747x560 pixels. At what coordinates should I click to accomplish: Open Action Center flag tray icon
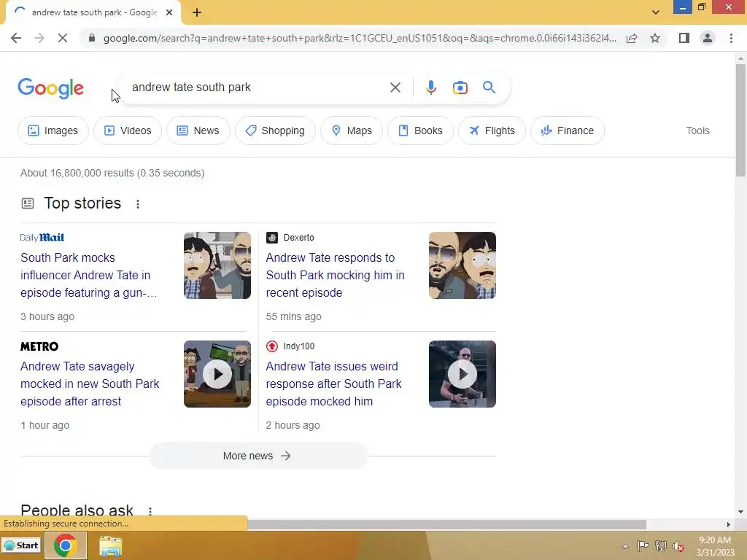(x=643, y=546)
